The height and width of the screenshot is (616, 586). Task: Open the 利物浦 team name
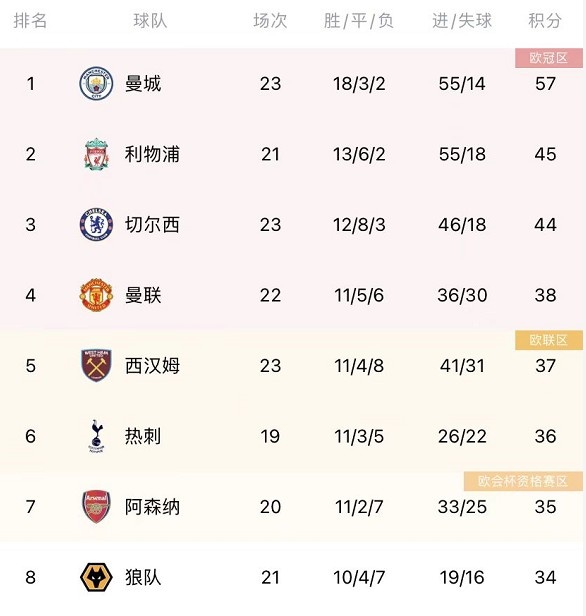pyautogui.click(x=152, y=154)
